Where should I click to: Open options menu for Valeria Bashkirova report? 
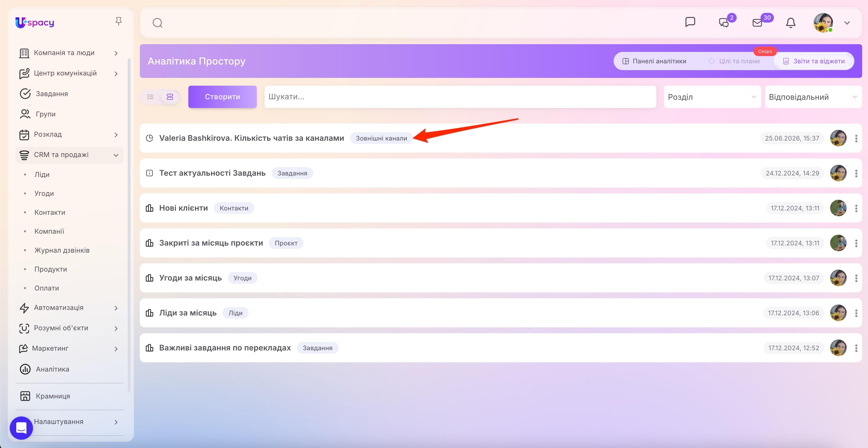856,138
